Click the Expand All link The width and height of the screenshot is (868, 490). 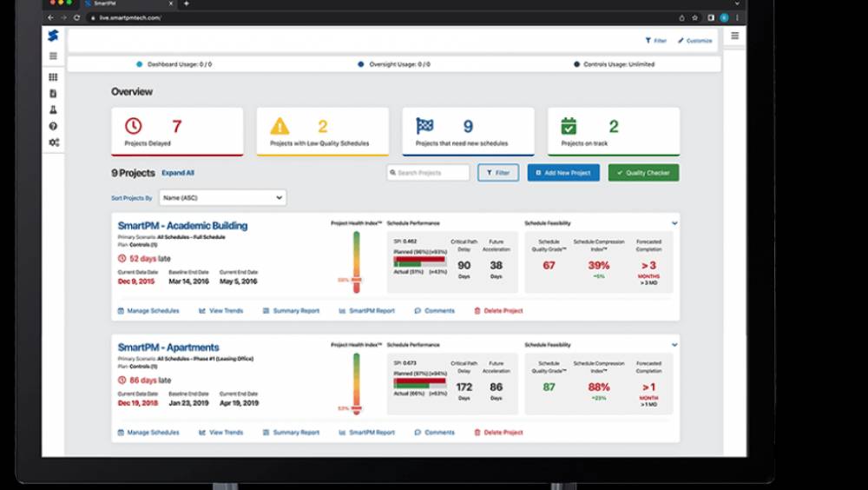click(178, 173)
